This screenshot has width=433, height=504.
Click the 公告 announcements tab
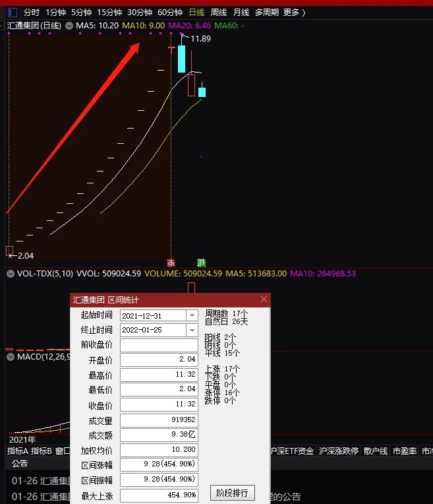(20, 463)
